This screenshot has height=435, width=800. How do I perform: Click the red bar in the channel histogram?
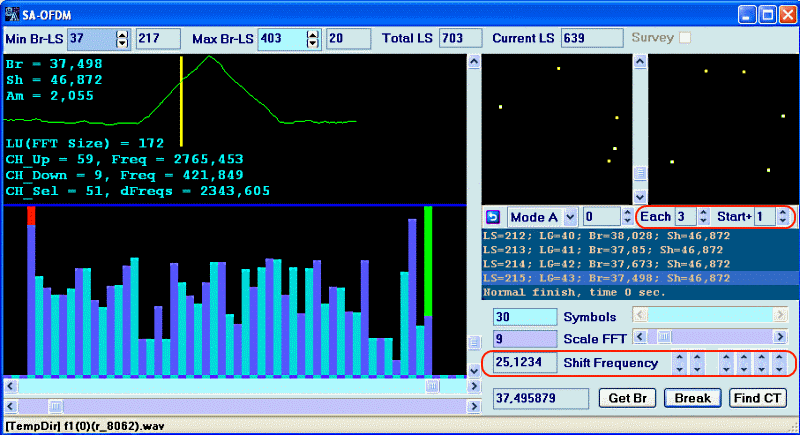click(x=32, y=216)
